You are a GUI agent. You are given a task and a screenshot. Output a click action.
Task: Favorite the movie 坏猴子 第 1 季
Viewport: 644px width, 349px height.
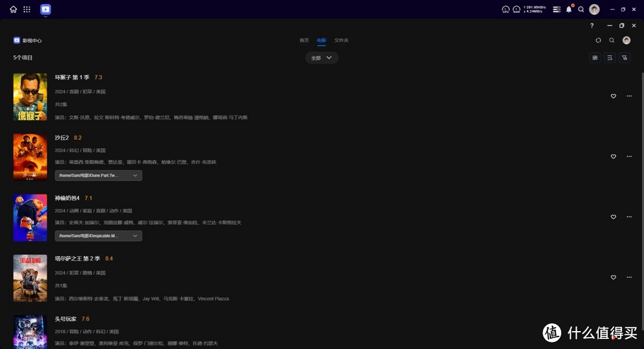(x=613, y=96)
